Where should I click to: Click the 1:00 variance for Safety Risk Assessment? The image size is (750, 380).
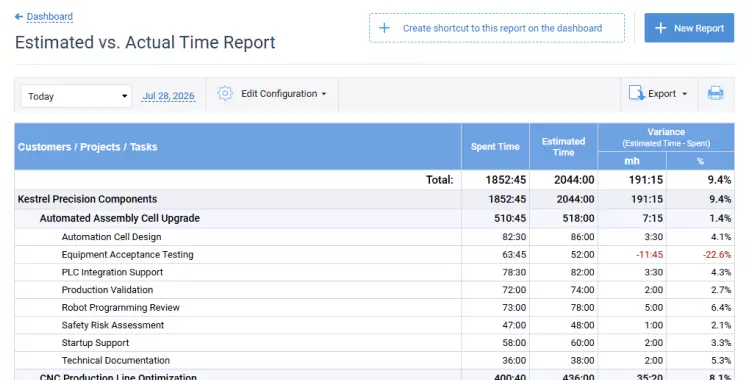[653, 325]
